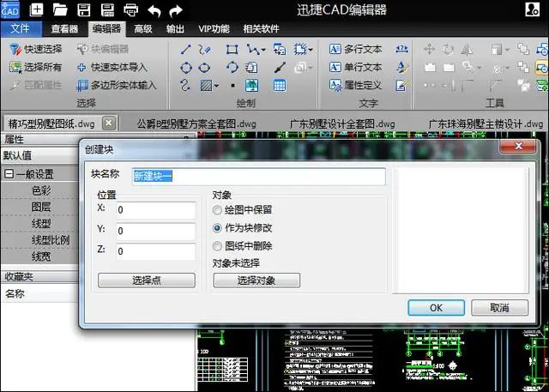Switch to the 查看器 tab

pyautogui.click(x=64, y=28)
